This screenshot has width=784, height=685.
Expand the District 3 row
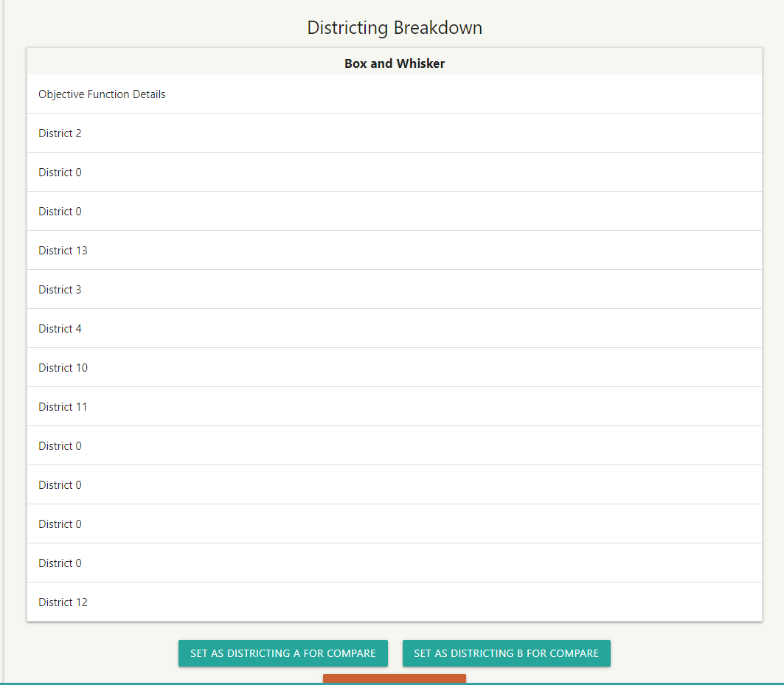60,289
